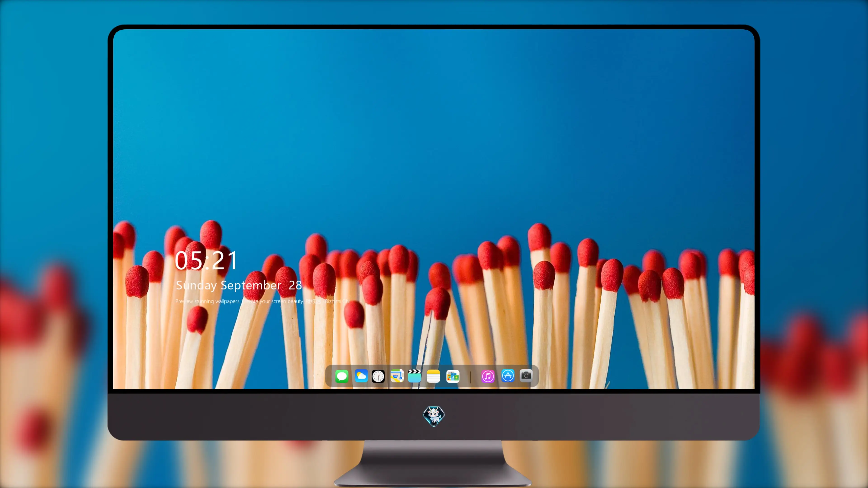Open the Videos clapperboard app in the dock
The width and height of the screenshot is (868, 488).
click(415, 376)
